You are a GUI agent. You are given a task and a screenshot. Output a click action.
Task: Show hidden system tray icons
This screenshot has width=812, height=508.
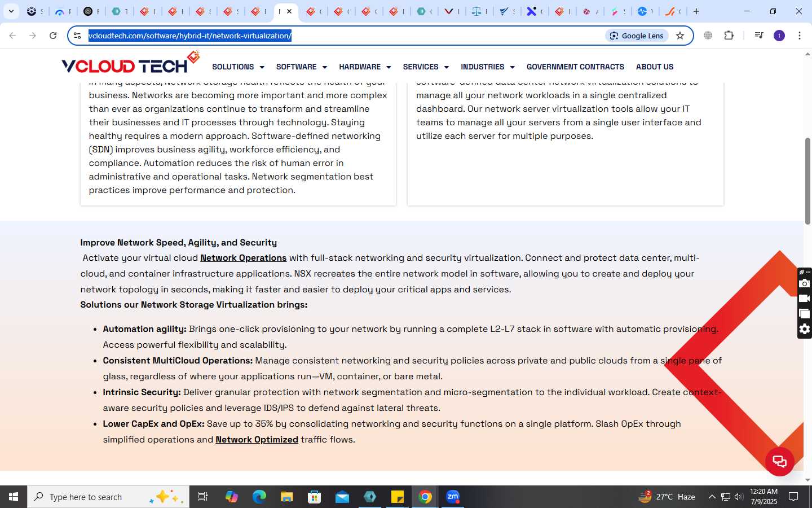click(712, 497)
